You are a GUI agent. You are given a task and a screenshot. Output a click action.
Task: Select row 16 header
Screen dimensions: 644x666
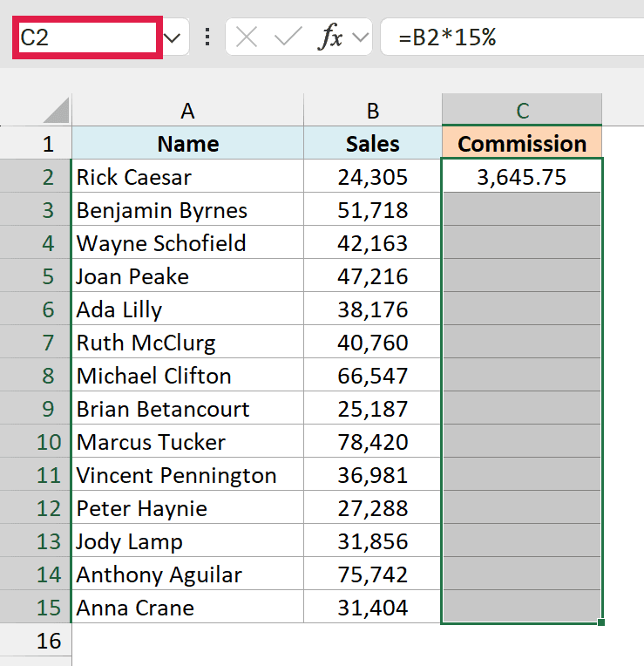click(35, 641)
